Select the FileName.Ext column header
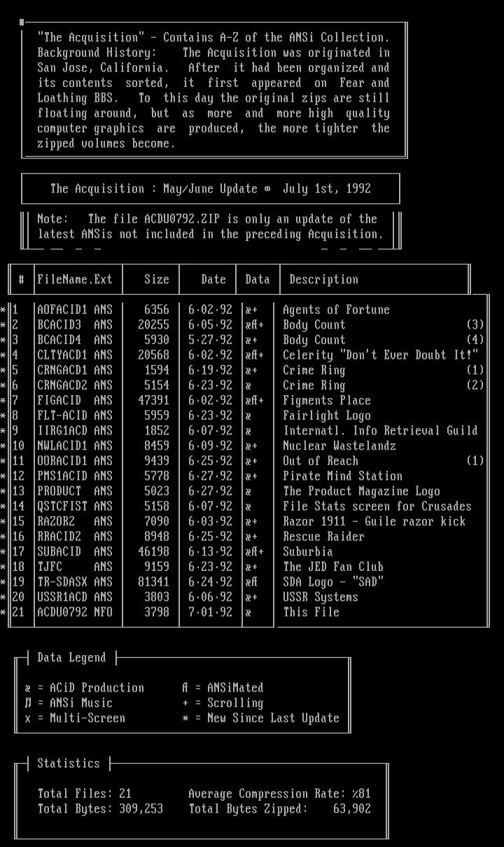The height and width of the screenshot is (847, 504). pyautogui.click(x=75, y=280)
